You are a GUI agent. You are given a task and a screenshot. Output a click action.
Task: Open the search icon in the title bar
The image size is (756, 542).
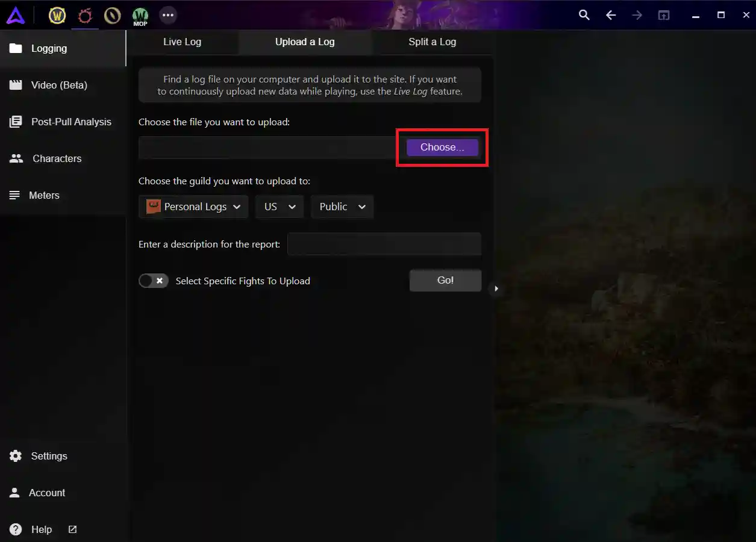click(x=584, y=14)
